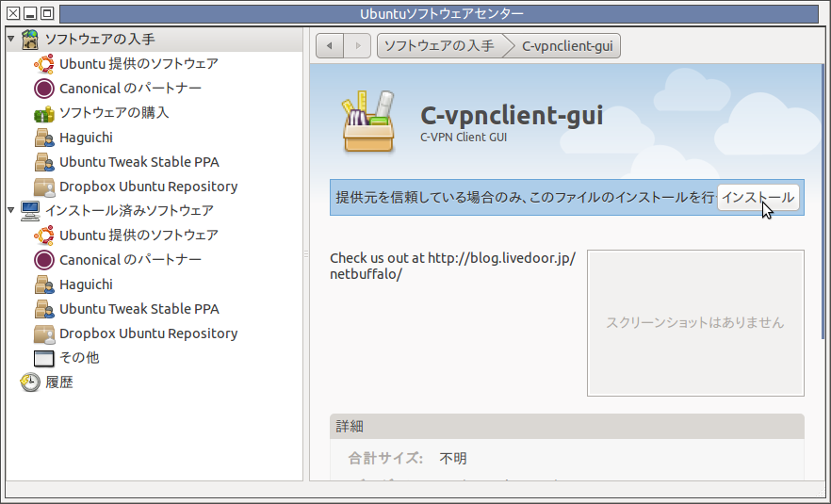831x504 pixels.
Task: Click the C-vpnclient-gui package box icon
Action: click(368, 122)
